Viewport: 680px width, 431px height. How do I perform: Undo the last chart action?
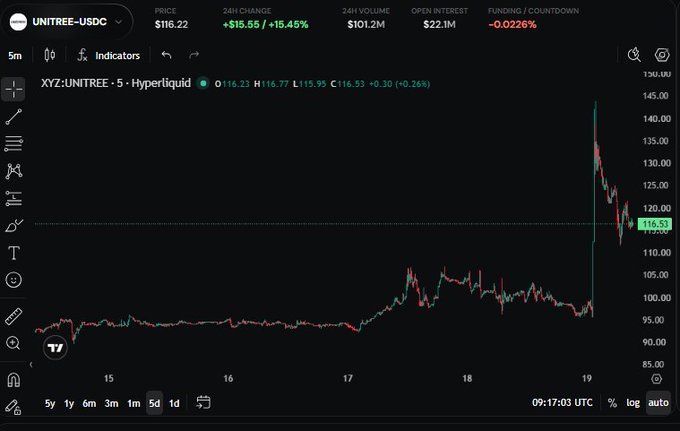point(167,55)
